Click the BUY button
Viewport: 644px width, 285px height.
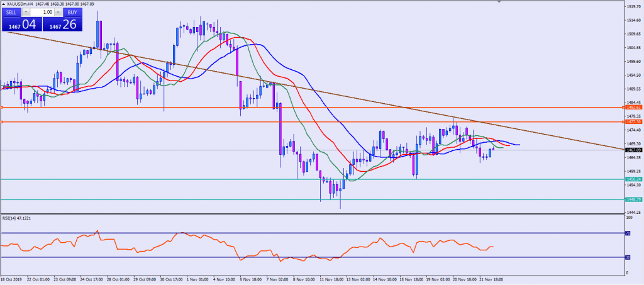click(x=73, y=12)
